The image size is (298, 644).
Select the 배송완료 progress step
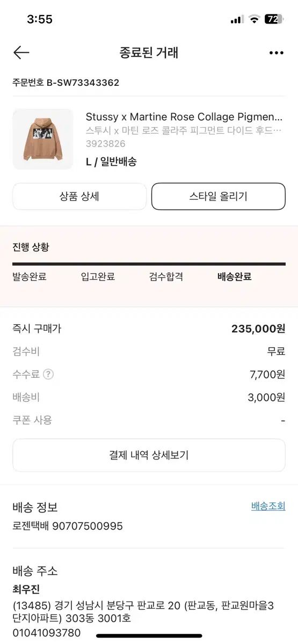tap(235, 277)
